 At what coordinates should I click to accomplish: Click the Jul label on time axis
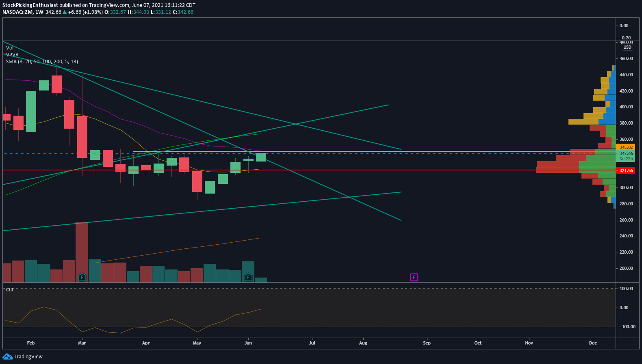tap(312, 343)
